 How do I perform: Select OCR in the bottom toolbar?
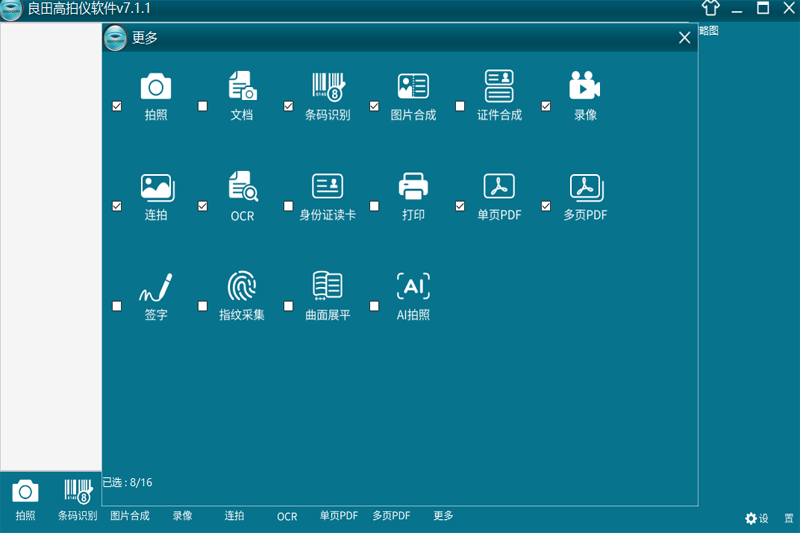coord(287,517)
